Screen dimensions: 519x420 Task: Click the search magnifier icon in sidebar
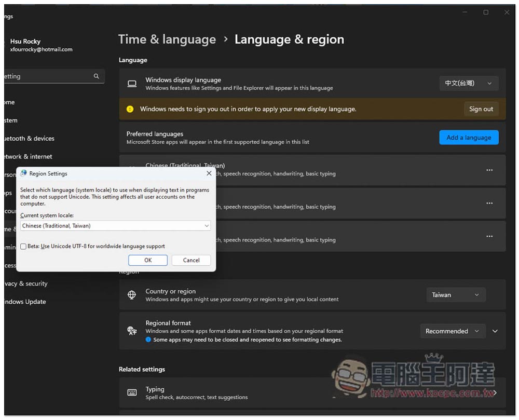pyautogui.click(x=97, y=76)
